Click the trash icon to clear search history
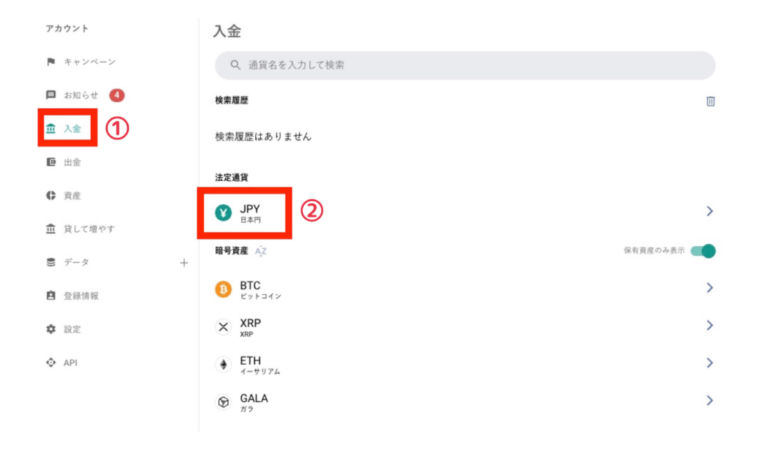The width and height of the screenshot is (768, 454). pos(710,101)
